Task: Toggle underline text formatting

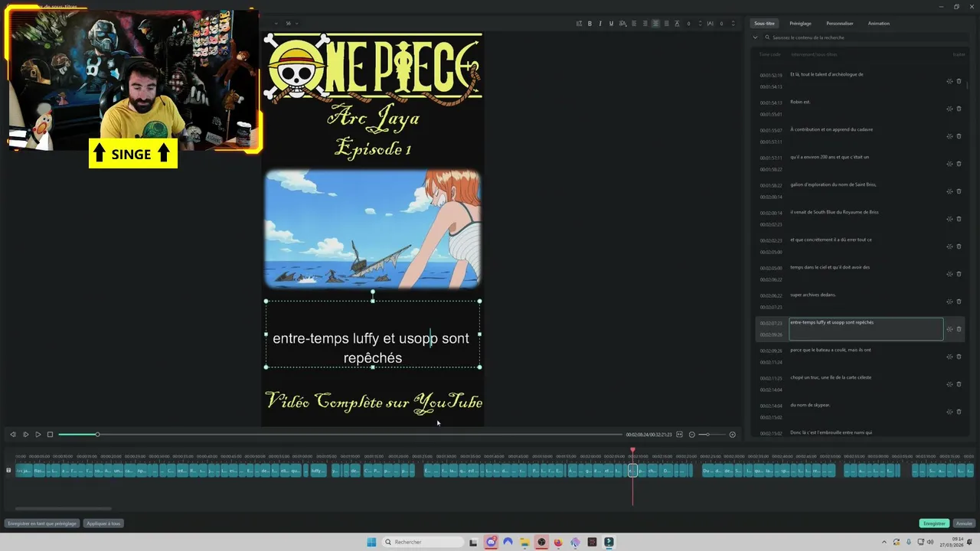Action: point(611,24)
